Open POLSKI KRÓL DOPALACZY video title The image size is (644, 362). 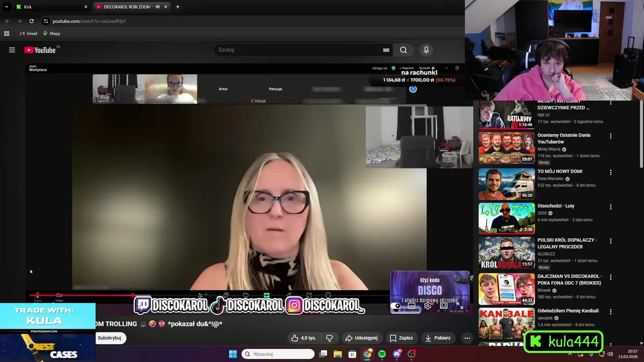(567, 243)
